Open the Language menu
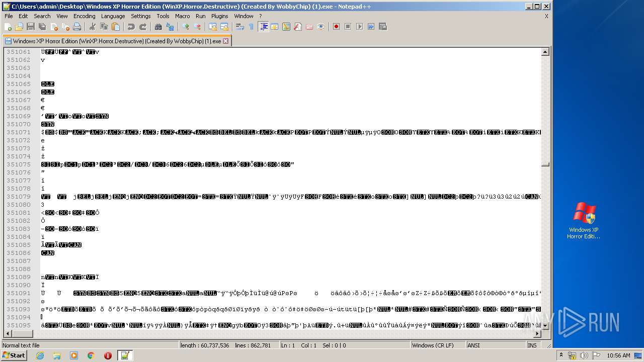 point(113,16)
